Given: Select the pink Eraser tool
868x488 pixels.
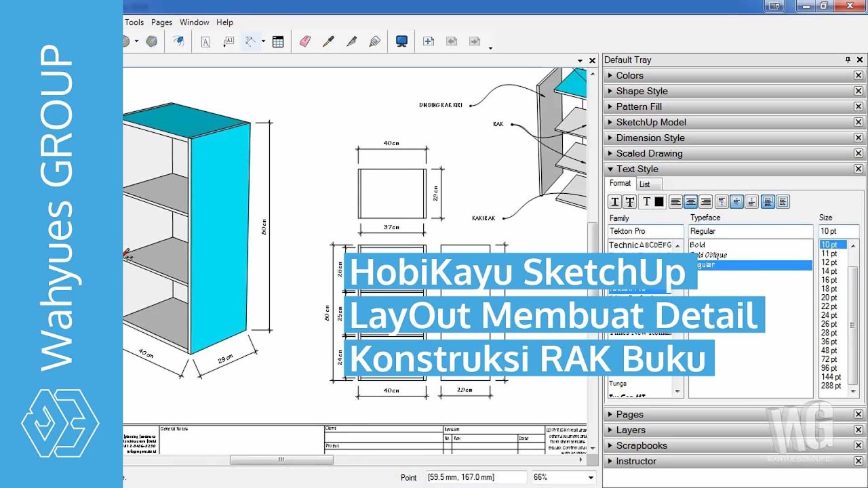Looking at the screenshot, I should [304, 41].
